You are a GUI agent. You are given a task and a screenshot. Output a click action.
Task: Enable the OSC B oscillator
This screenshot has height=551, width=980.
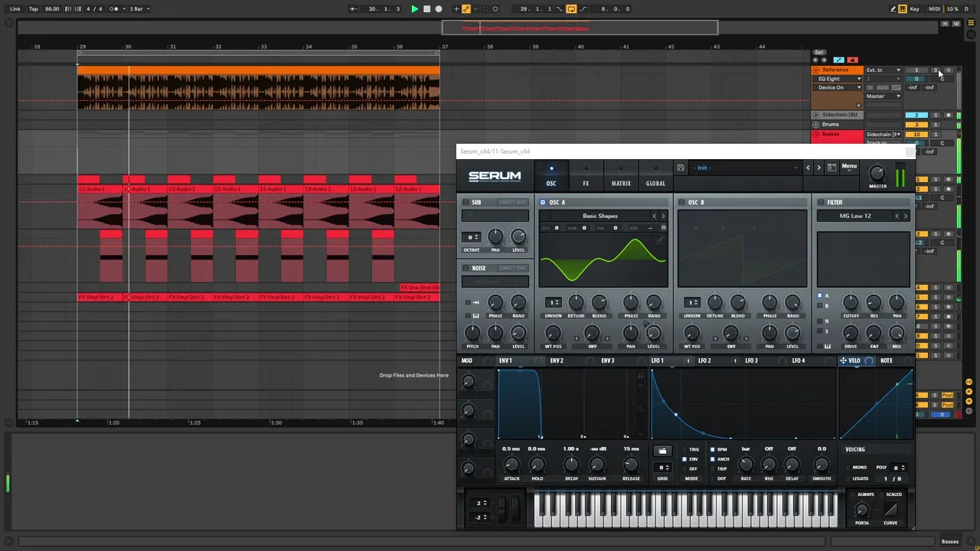pos(681,202)
